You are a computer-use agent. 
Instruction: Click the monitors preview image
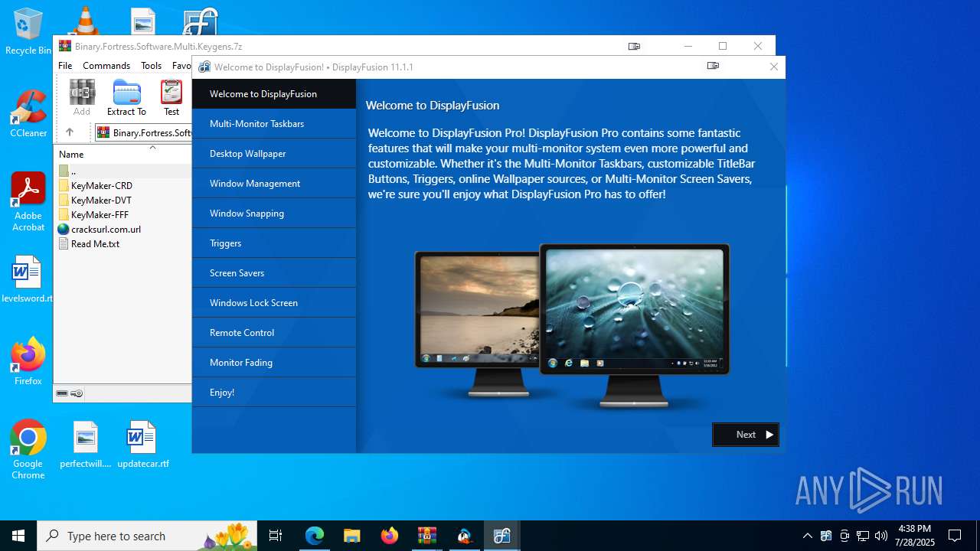572,325
